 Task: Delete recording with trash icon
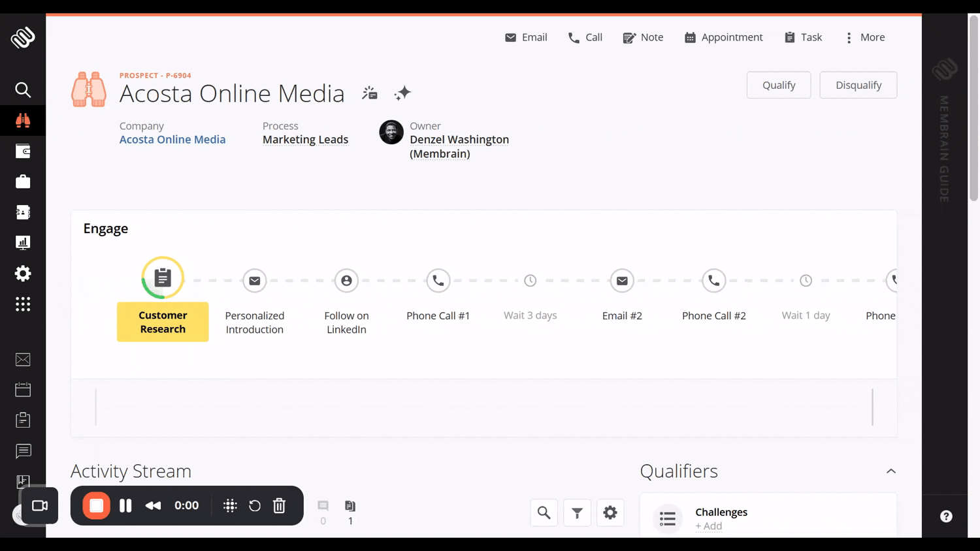pos(279,506)
